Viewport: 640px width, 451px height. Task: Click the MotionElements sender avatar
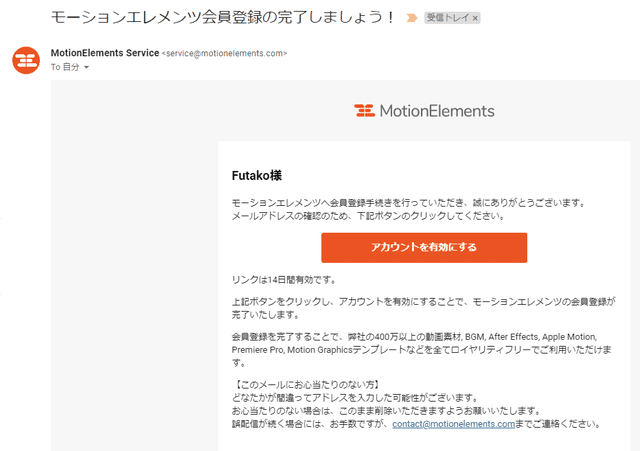point(26,60)
